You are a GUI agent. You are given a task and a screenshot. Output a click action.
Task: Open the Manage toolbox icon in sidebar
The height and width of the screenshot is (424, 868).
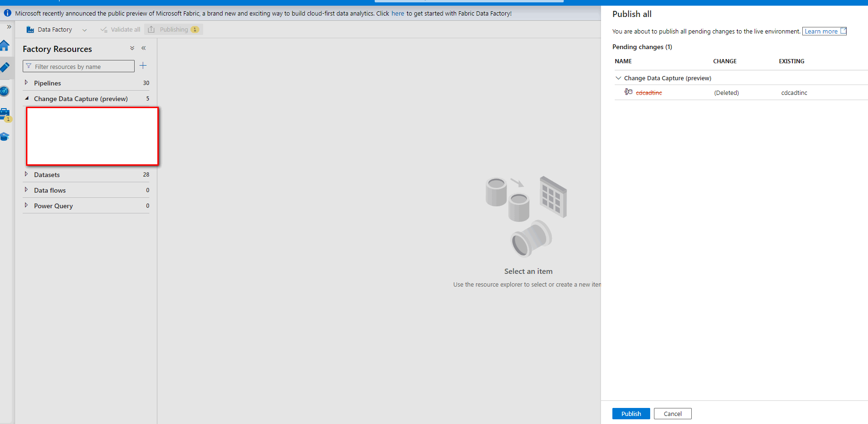pyautogui.click(x=5, y=114)
